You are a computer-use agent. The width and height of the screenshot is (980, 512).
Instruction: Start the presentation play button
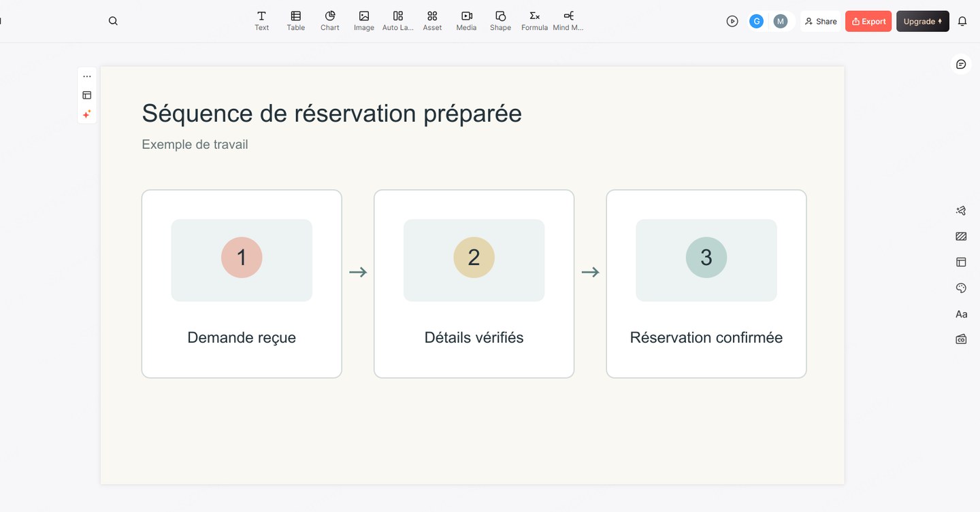click(x=732, y=21)
